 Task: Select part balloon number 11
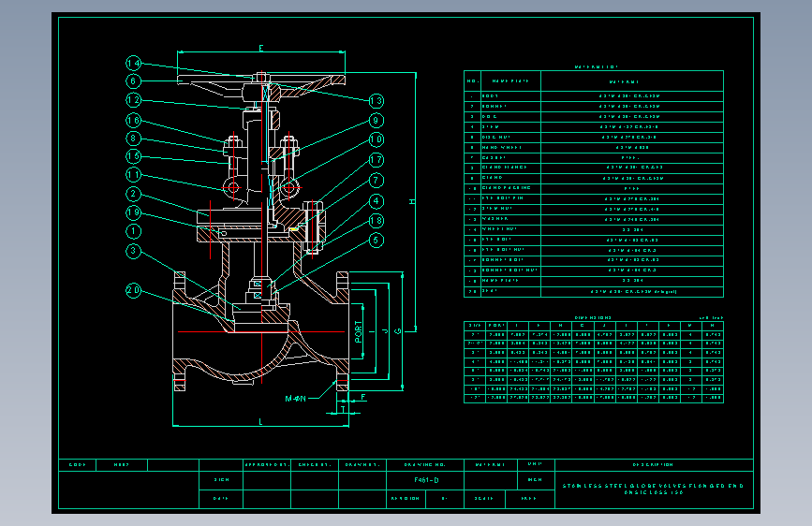[134, 174]
